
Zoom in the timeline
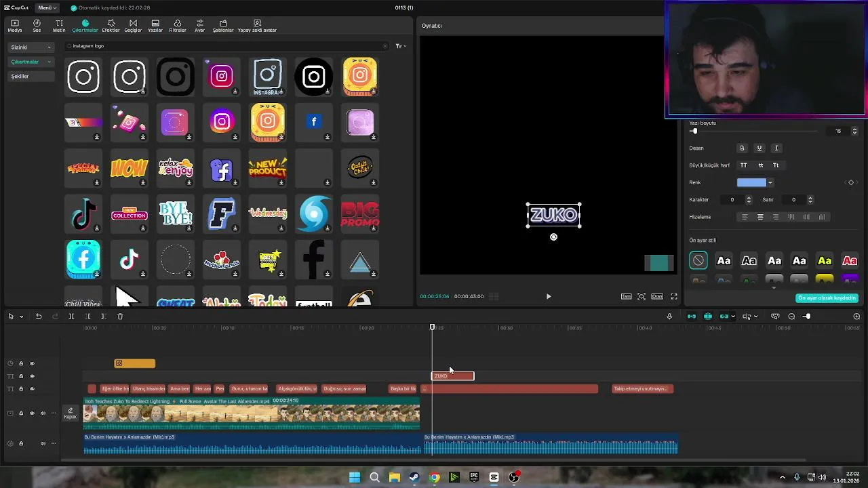tap(856, 317)
